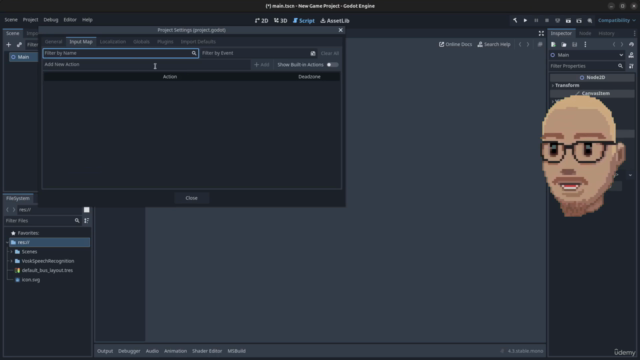Open the Compatibility renderer dropdown
Viewport: 640px width, 360px height.
616,20
